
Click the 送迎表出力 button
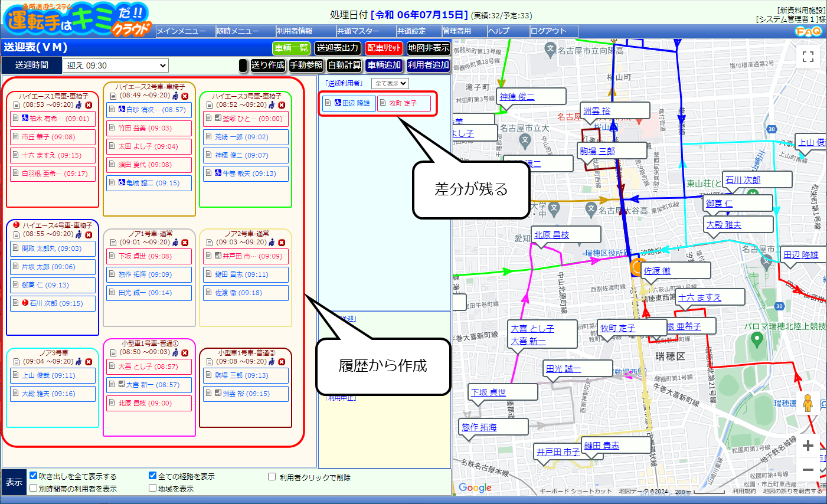click(x=338, y=48)
